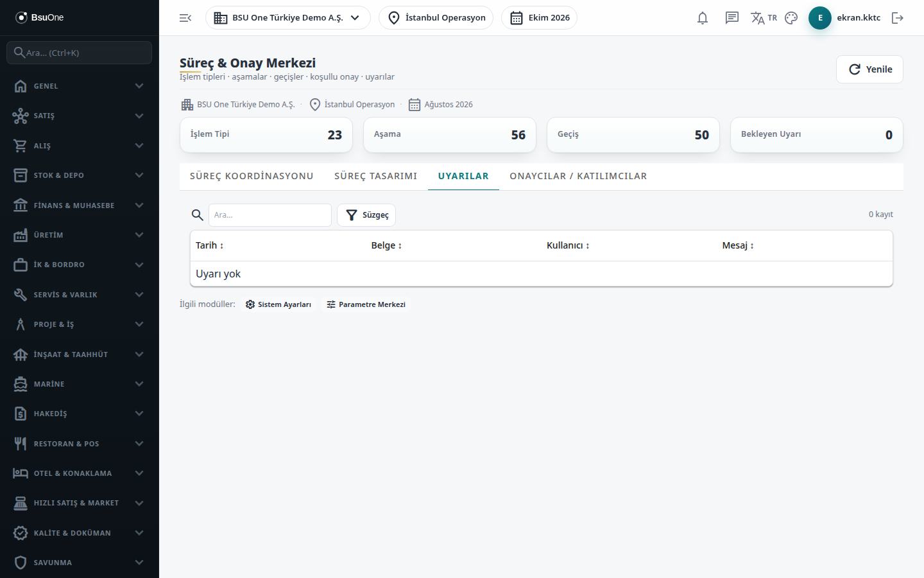Screen dimensions: 924x578
Task: Expand the Kalite & Doküman chevron
Action: [139, 533]
